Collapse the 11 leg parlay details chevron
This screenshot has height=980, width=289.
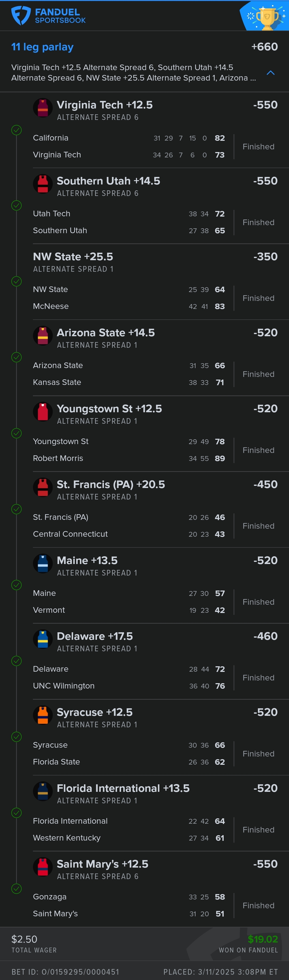click(x=271, y=73)
